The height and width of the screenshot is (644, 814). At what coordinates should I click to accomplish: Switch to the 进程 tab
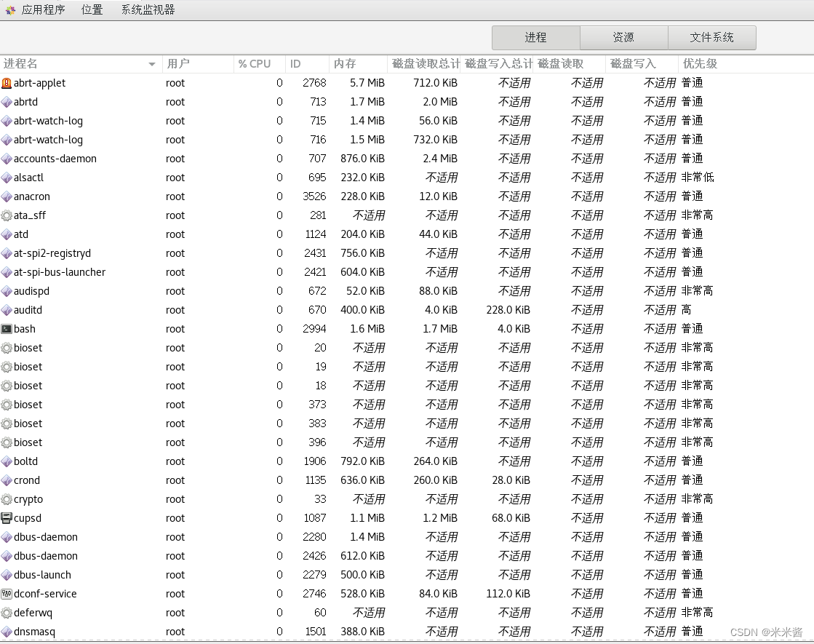[535, 37]
